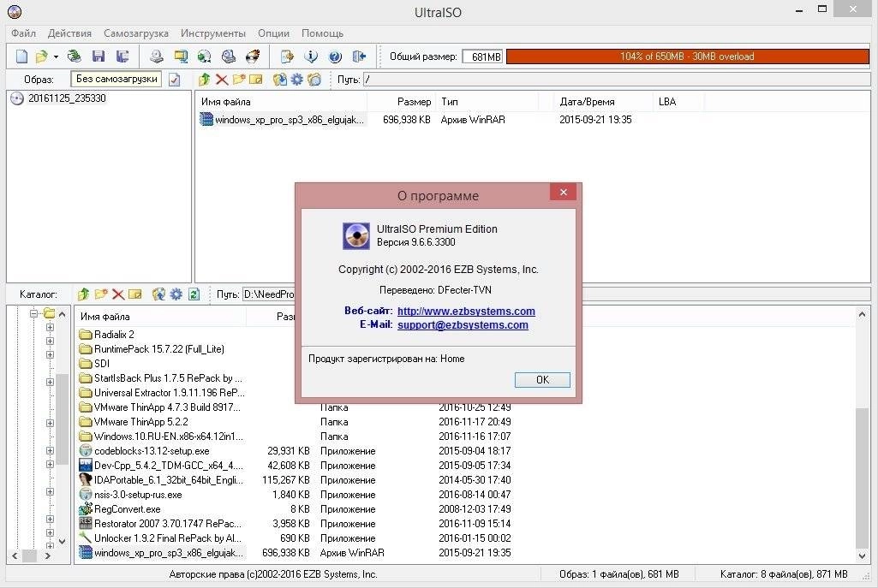This screenshot has width=878, height=588.
Task: Click the 681MB total size field
Action: tap(482, 56)
